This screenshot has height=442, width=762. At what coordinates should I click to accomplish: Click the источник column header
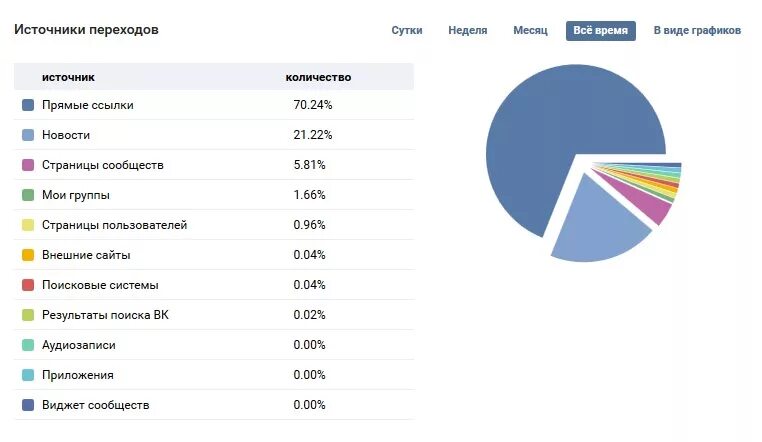coord(68,77)
